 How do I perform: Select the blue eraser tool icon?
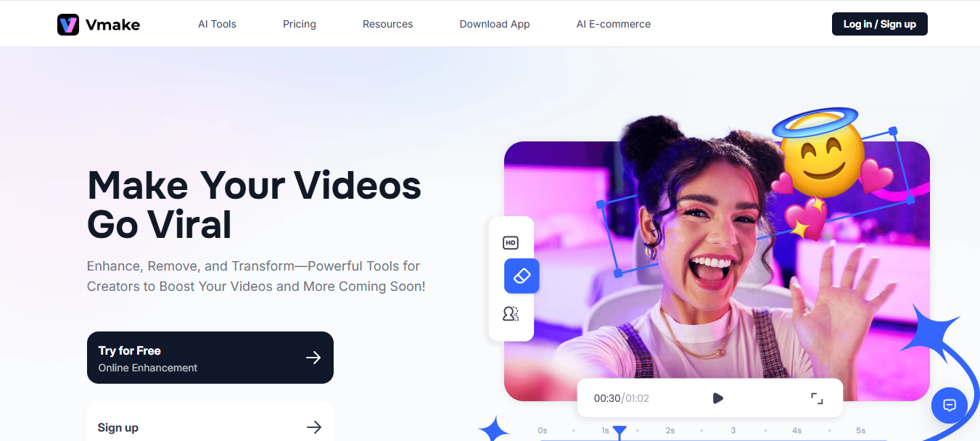(522, 276)
